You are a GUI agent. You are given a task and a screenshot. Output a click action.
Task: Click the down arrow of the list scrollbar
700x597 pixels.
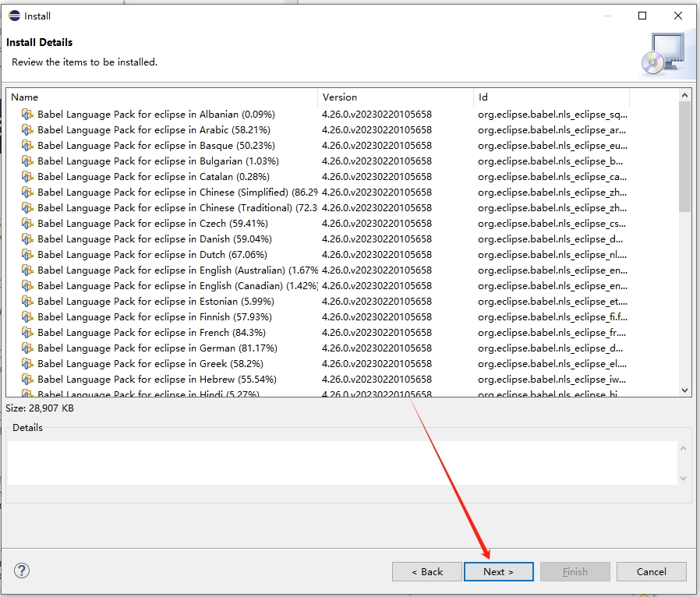685,390
